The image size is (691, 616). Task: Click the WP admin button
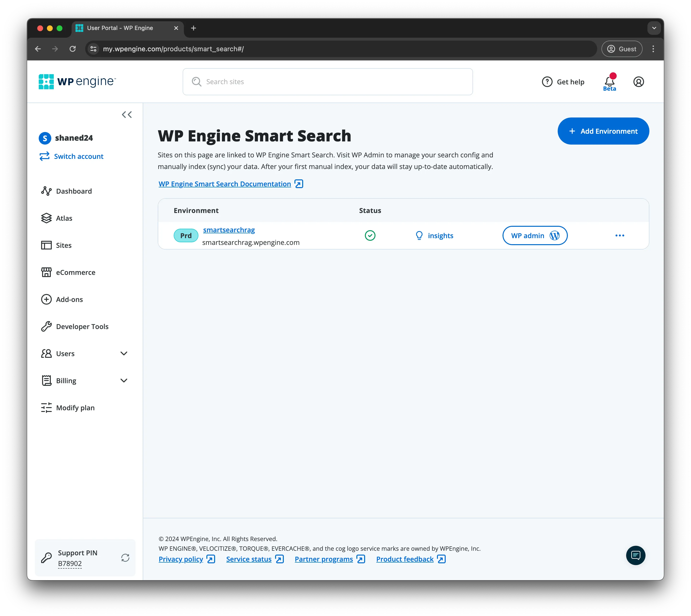click(x=535, y=235)
